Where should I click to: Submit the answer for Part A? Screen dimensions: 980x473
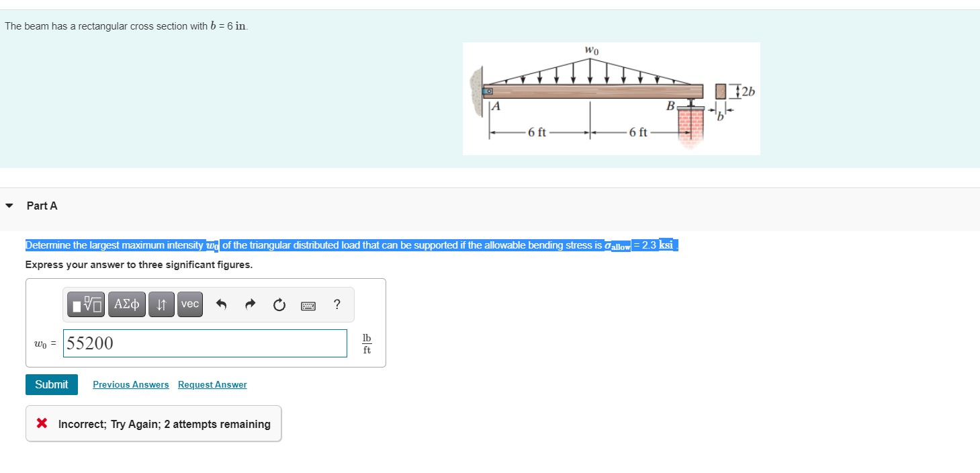(51, 384)
